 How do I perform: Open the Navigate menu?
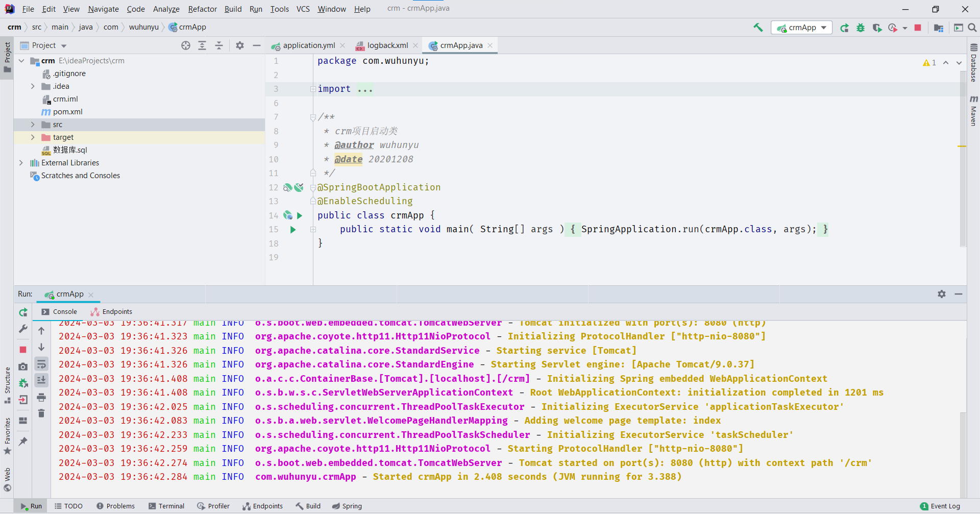pyautogui.click(x=103, y=9)
